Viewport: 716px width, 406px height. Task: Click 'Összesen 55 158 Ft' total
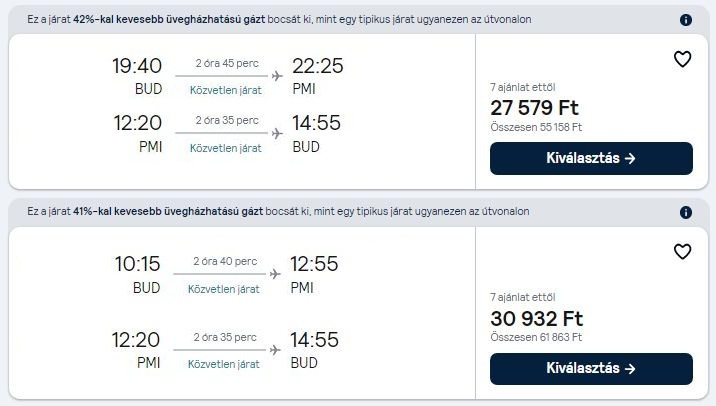point(536,127)
